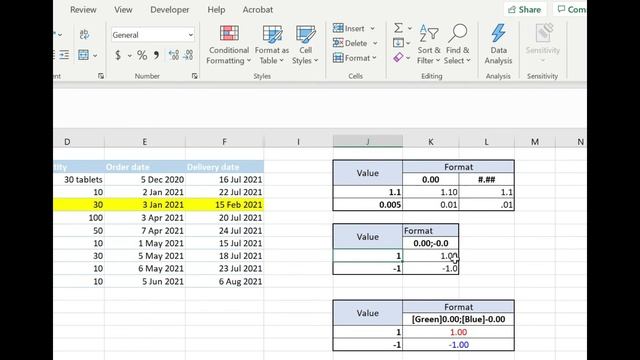Open the Help ribbon tab
640x360 pixels.
point(216,9)
